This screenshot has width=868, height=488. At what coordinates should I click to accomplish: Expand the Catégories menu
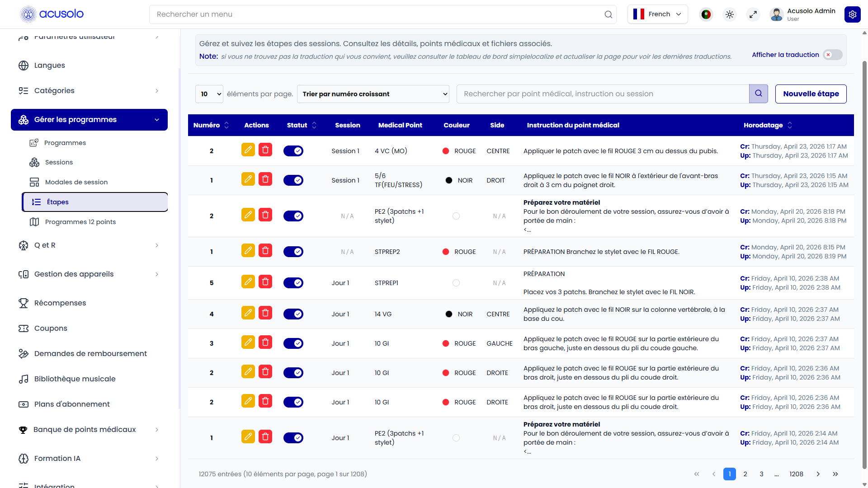89,90
